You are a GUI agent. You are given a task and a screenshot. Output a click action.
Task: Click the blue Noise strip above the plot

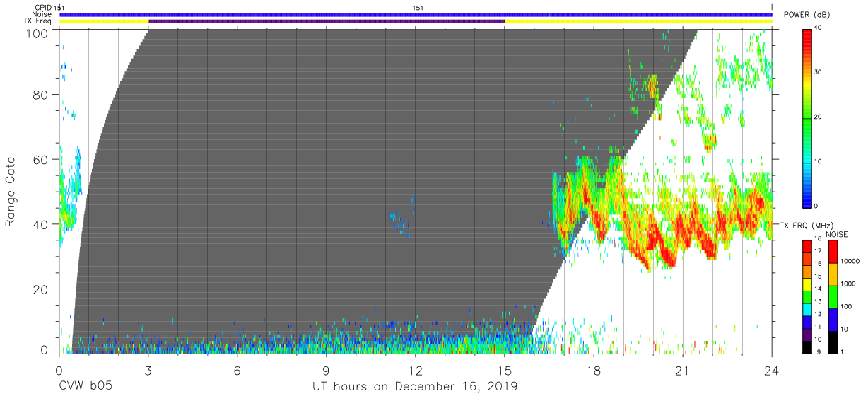pyautogui.click(x=416, y=14)
